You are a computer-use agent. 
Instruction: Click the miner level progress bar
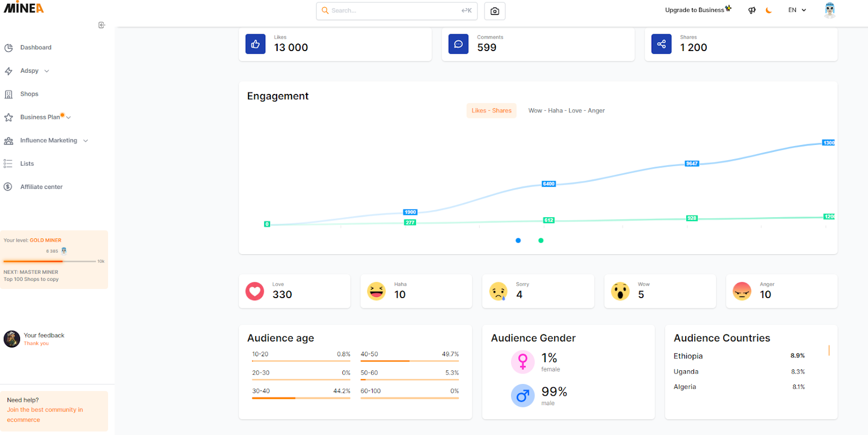pyautogui.click(x=50, y=262)
